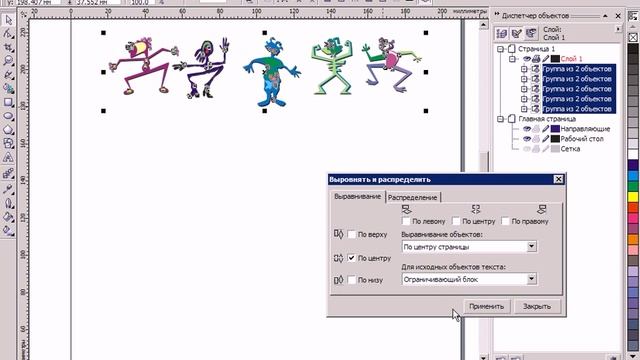Image resolution: width=640 pixels, height=360 pixels.
Task: Check the unticked По центру checkbox
Action: point(456,221)
